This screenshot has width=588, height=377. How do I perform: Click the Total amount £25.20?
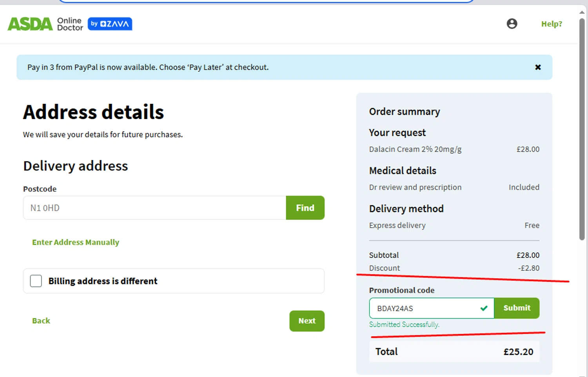pos(518,352)
